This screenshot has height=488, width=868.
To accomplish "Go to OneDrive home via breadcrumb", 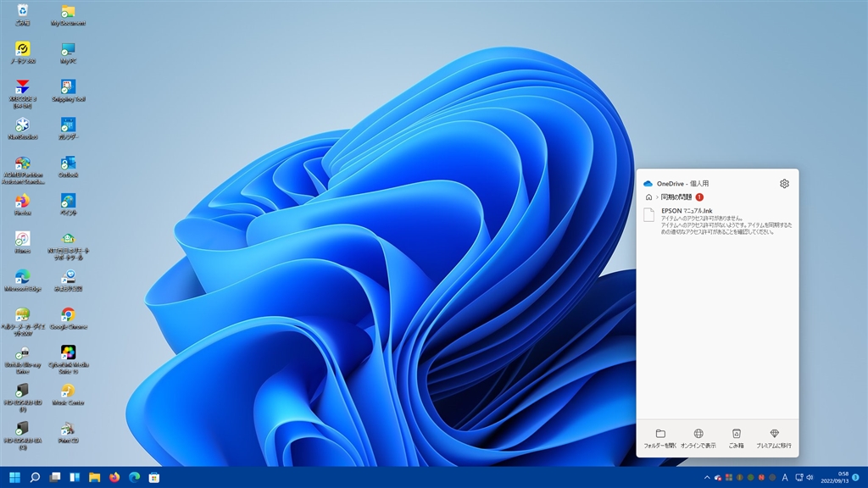I will [x=648, y=197].
